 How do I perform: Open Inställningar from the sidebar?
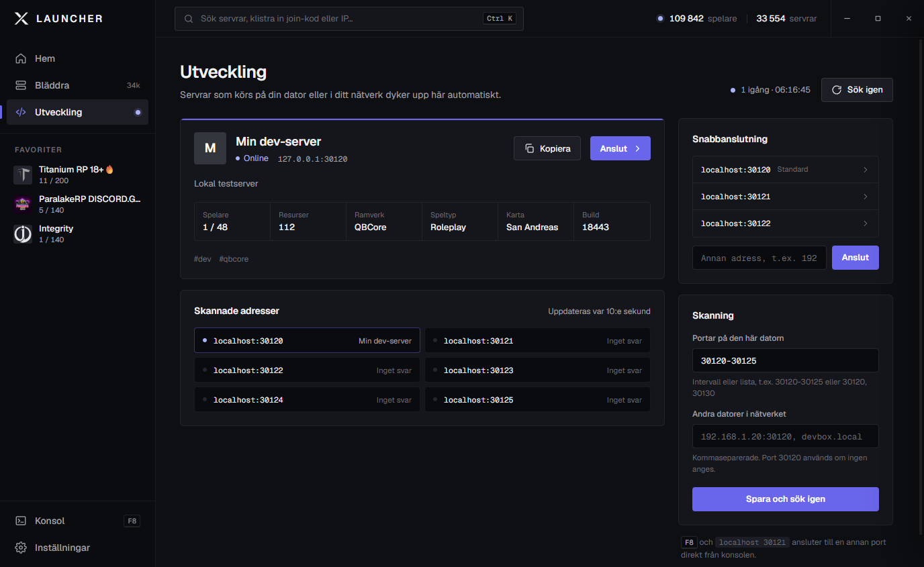pyautogui.click(x=77, y=548)
